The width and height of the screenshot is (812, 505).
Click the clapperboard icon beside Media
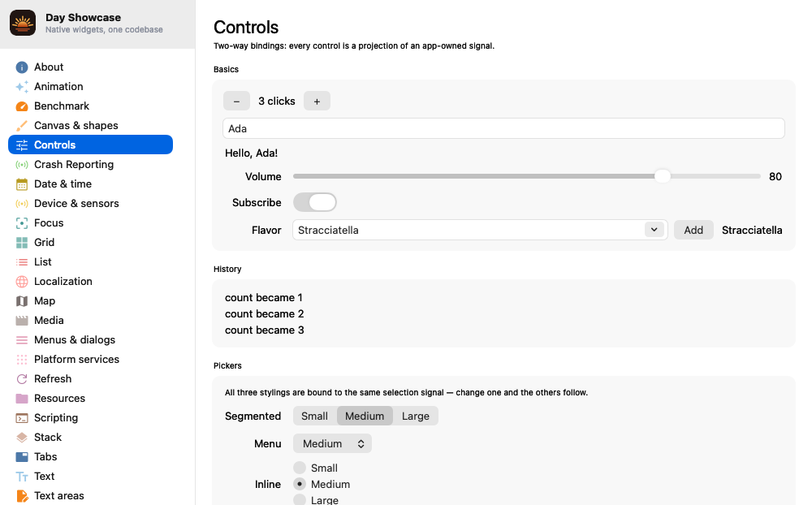[22, 321]
